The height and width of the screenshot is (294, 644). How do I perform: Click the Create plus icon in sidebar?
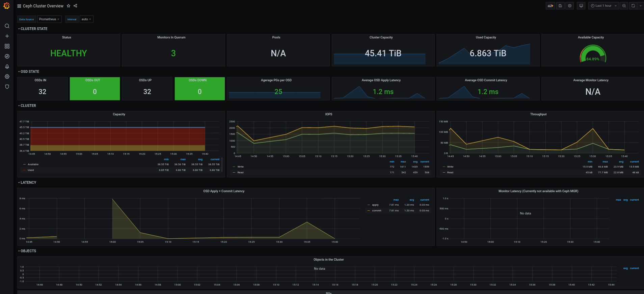(x=7, y=36)
